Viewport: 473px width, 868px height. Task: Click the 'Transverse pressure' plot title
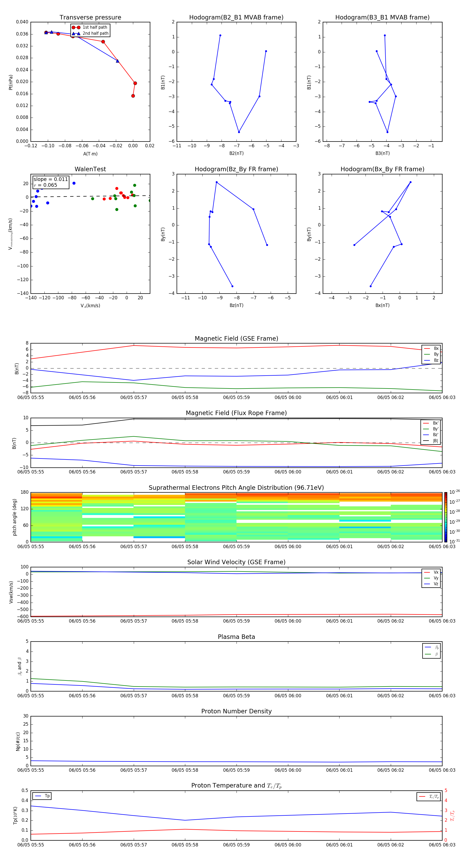click(90, 18)
